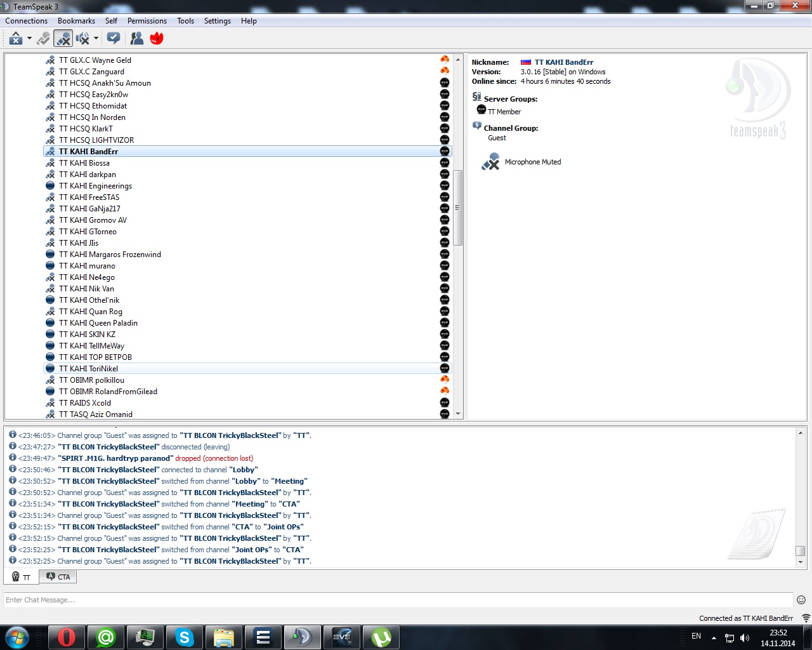Open EVE from the taskbar

tap(341, 637)
